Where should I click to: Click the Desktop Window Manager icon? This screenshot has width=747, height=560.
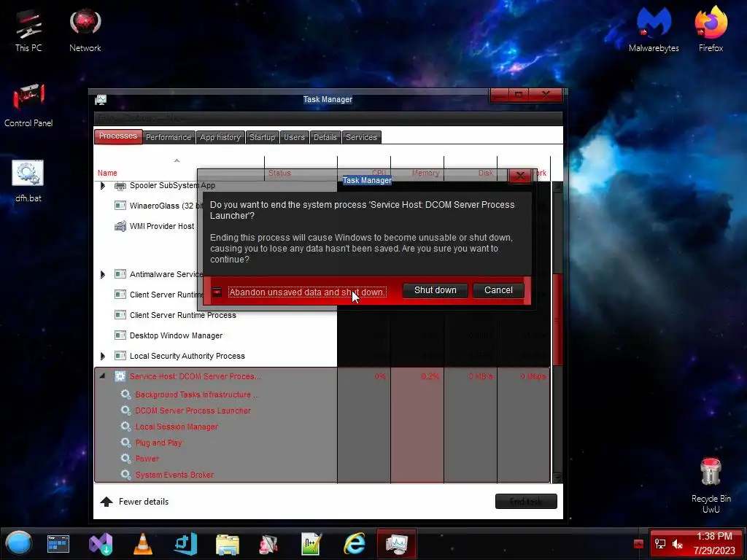(120, 335)
